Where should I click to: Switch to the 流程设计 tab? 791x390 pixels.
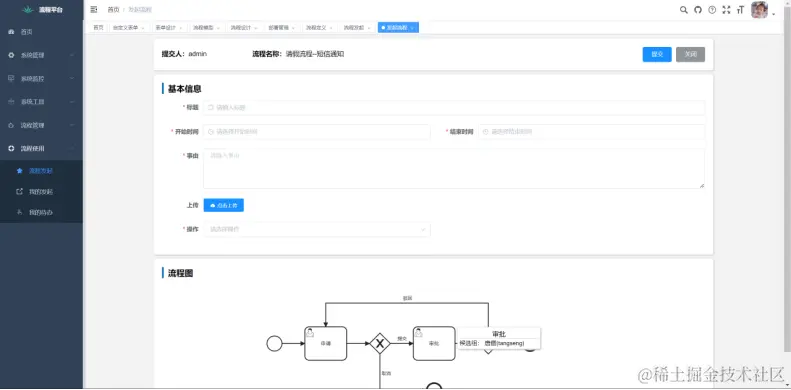click(x=244, y=28)
